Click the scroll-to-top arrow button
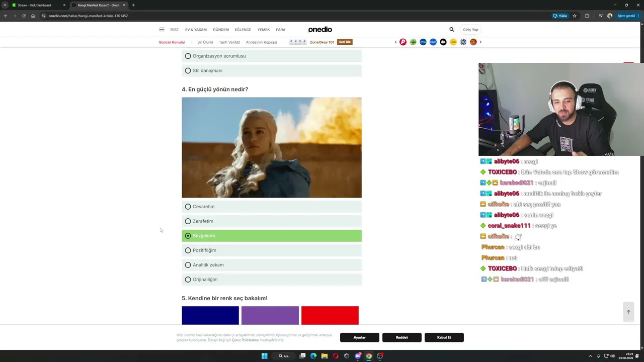The width and height of the screenshot is (644, 362). 628,312
